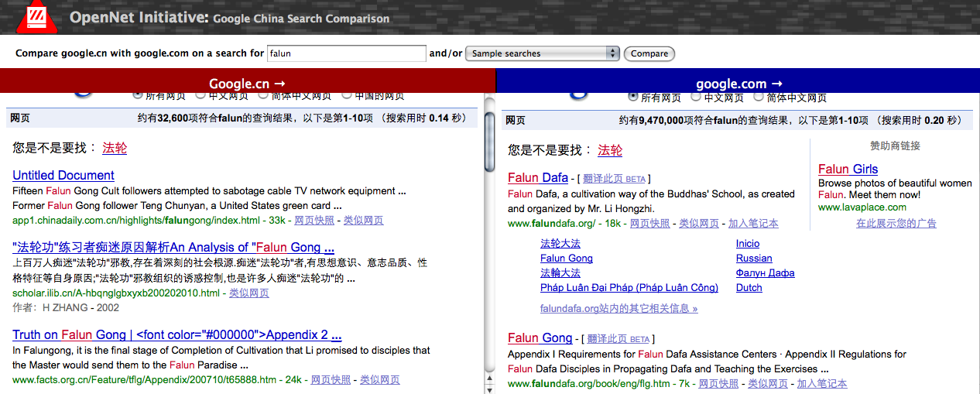This screenshot has width=980, height=394.
Task: Click the left pane scrollbar thumb
Action: tap(489, 141)
